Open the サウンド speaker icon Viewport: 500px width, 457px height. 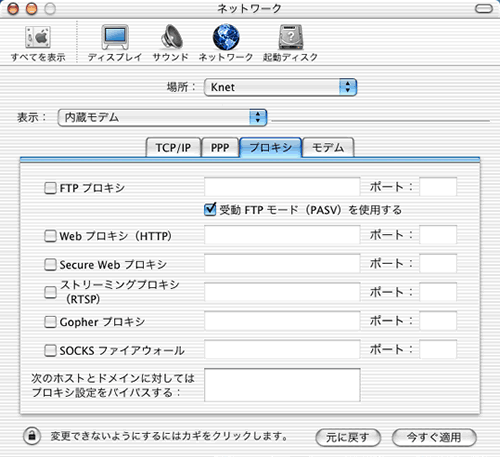click(172, 37)
